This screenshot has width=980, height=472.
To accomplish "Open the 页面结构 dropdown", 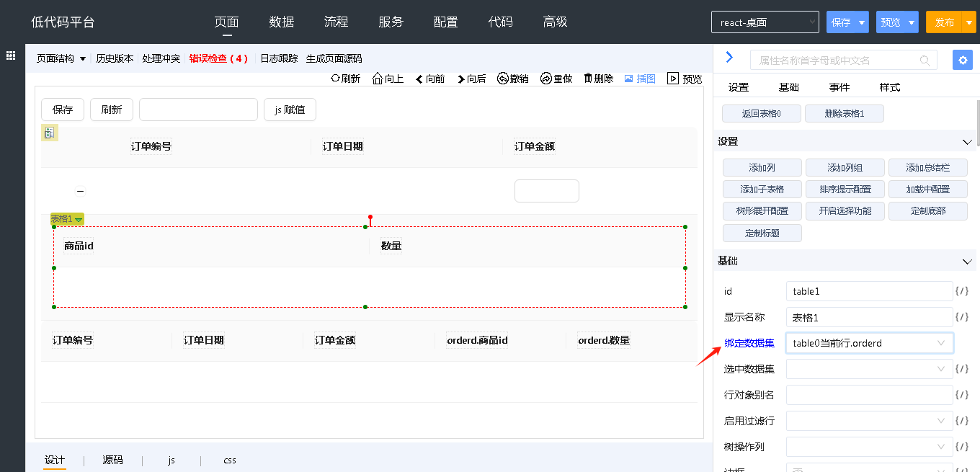I will coord(61,58).
